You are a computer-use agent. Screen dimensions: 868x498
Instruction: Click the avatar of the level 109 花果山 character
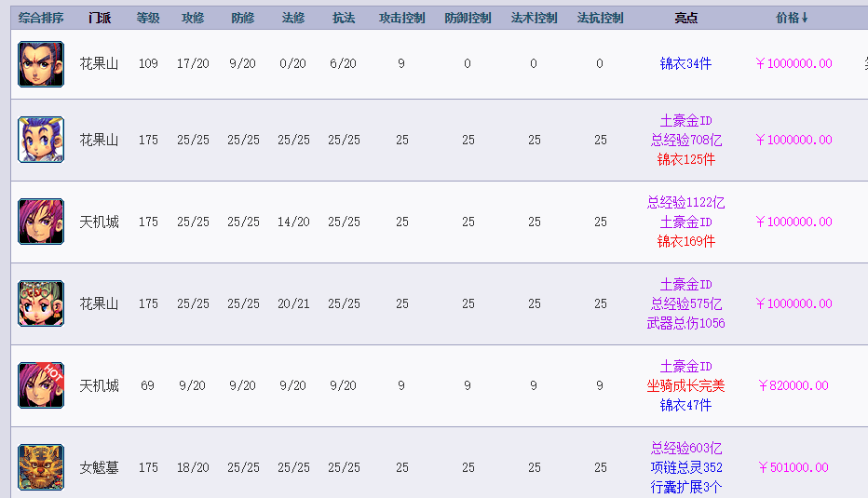pos(41,64)
